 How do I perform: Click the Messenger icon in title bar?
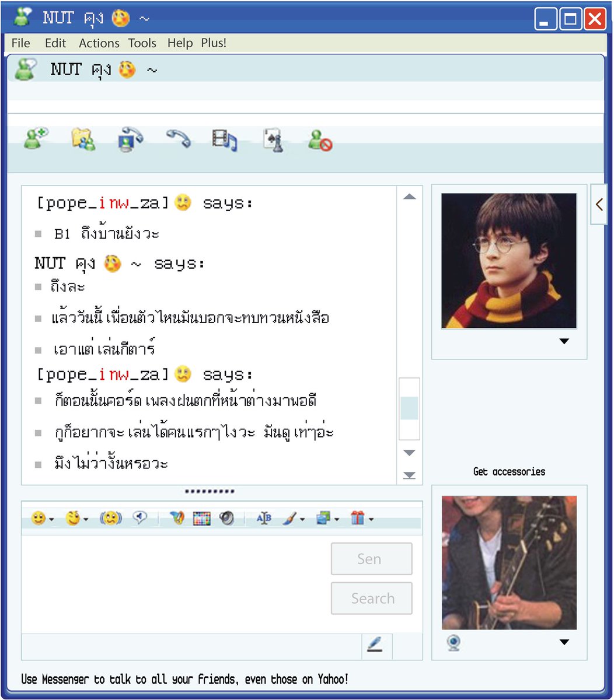pos(23,17)
